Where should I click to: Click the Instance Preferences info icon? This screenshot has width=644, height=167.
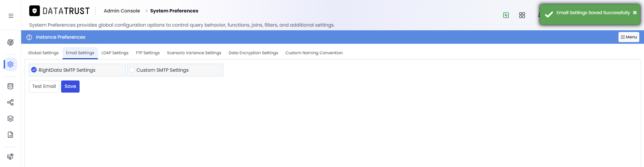pyautogui.click(x=29, y=37)
